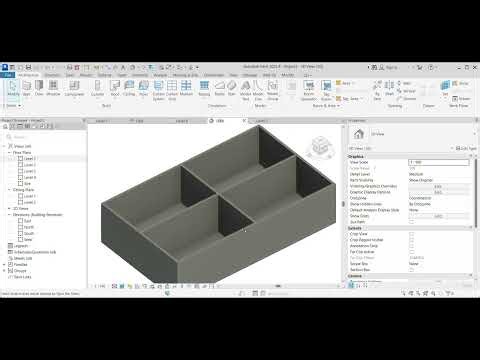The height and width of the screenshot is (360, 480).
Task: Click the Edit Type button
Action: (466, 148)
